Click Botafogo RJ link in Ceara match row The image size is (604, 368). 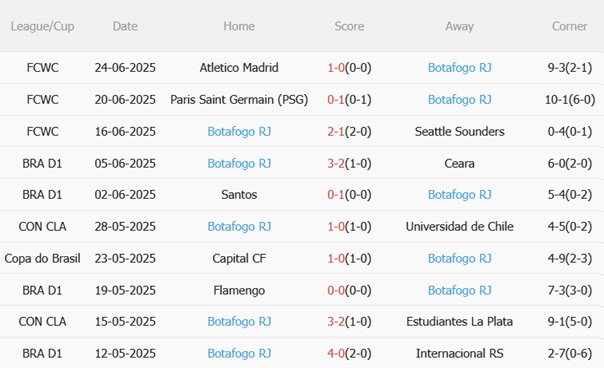[x=239, y=163]
